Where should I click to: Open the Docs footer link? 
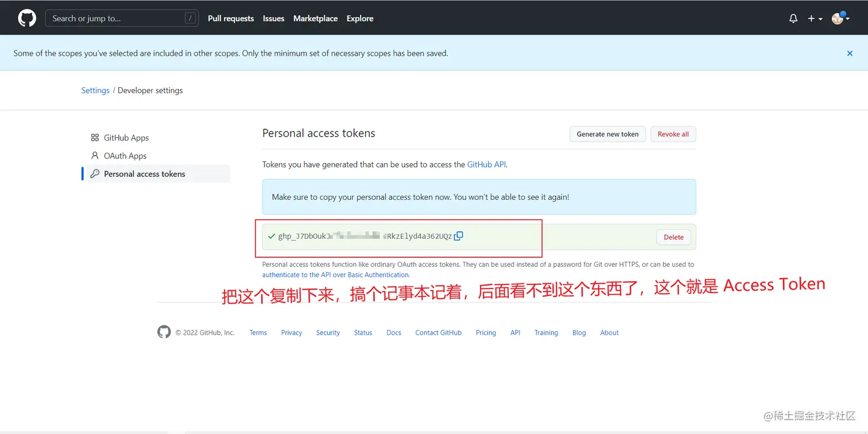(394, 332)
